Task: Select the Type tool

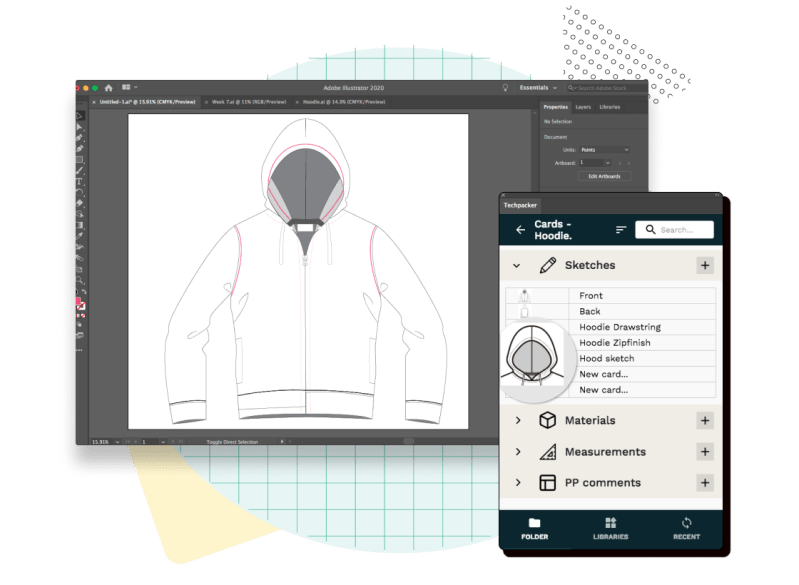Action: [x=79, y=182]
